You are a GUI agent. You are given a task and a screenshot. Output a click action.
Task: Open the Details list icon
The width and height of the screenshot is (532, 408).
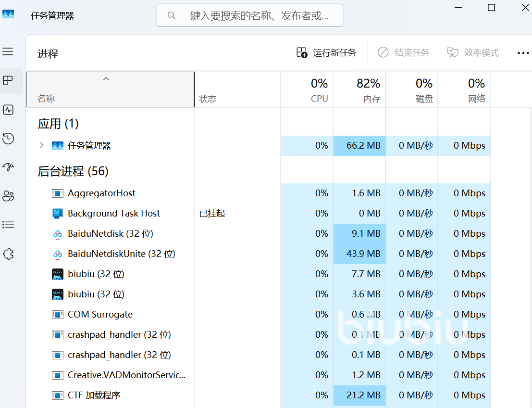[x=8, y=225]
